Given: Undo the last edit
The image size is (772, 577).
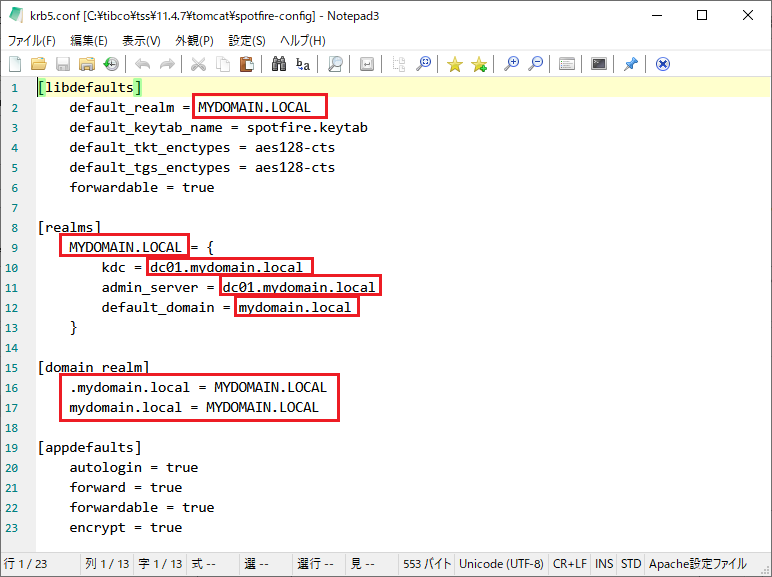Looking at the screenshot, I should click(143, 64).
